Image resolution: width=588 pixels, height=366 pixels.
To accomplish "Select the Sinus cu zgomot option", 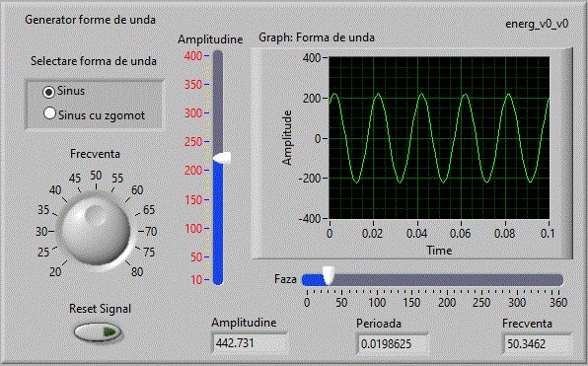I will [49, 113].
